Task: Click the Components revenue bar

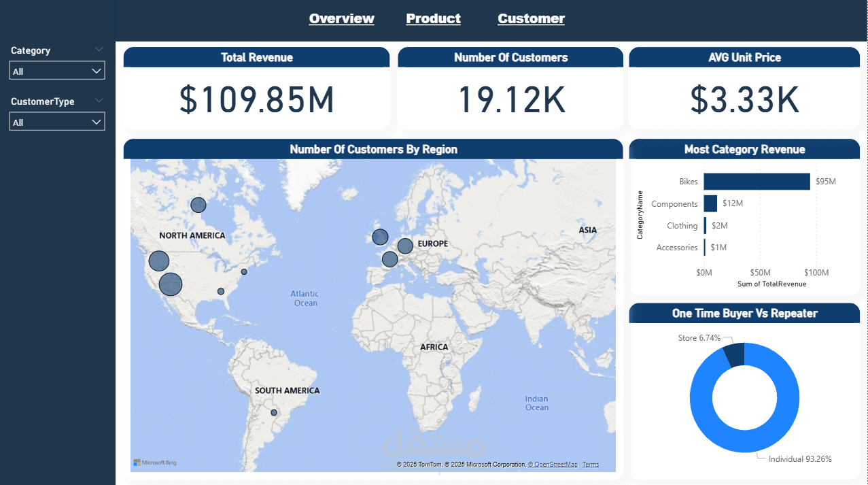Action: [x=710, y=203]
